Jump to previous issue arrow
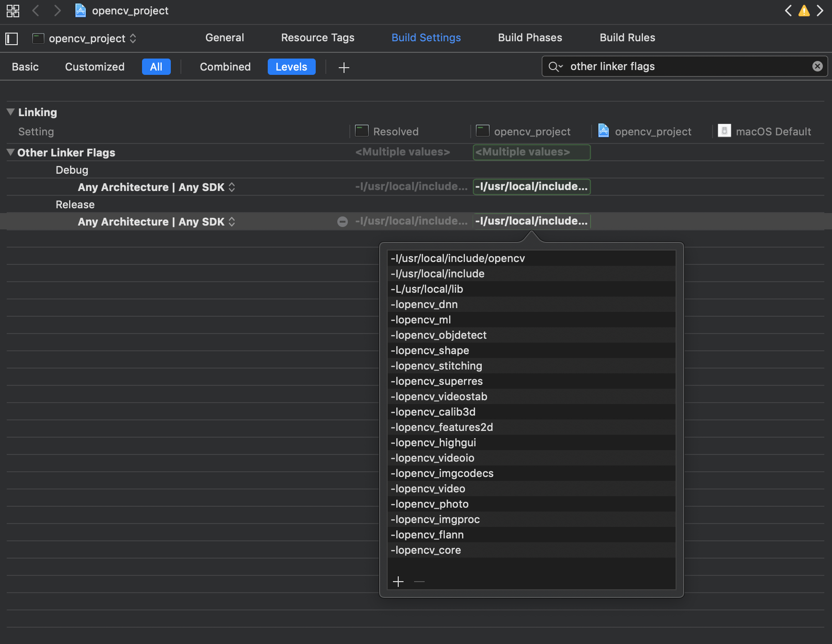832x644 pixels. [x=788, y=11]
